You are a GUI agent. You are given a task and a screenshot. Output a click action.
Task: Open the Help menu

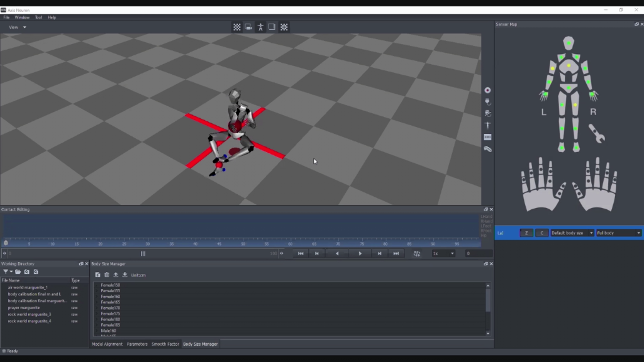(x=52, y=18)
